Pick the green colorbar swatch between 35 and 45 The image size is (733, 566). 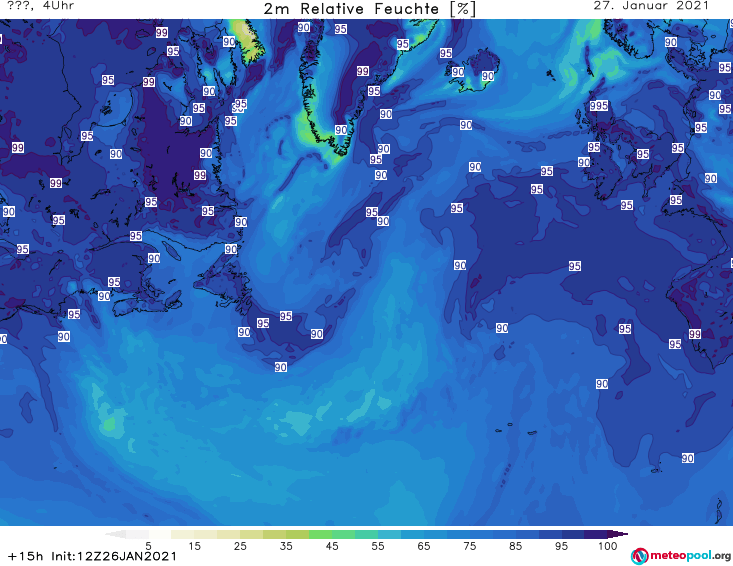pos(320,534)
